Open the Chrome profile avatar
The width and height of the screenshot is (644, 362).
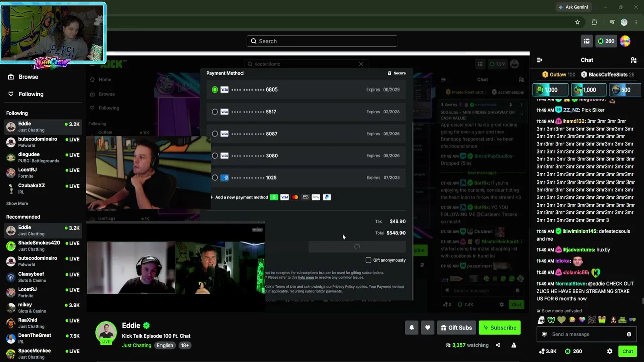624,22
